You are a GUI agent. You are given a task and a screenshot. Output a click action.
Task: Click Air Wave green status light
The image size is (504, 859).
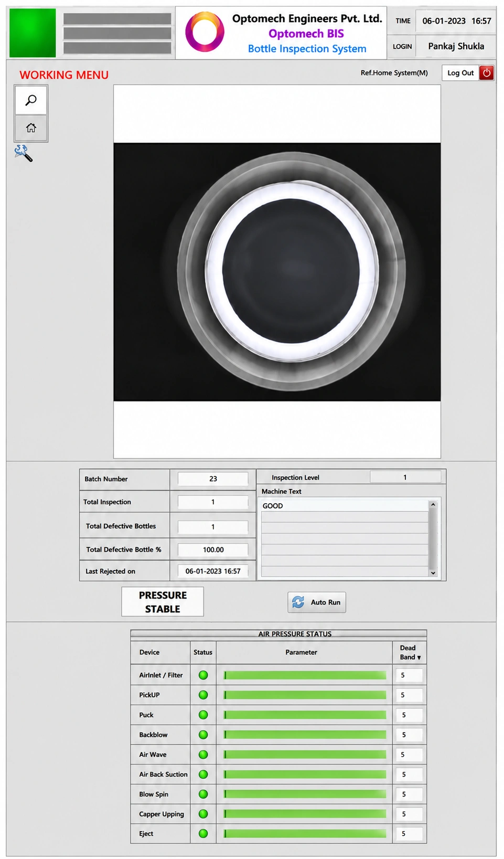point(203,755)
